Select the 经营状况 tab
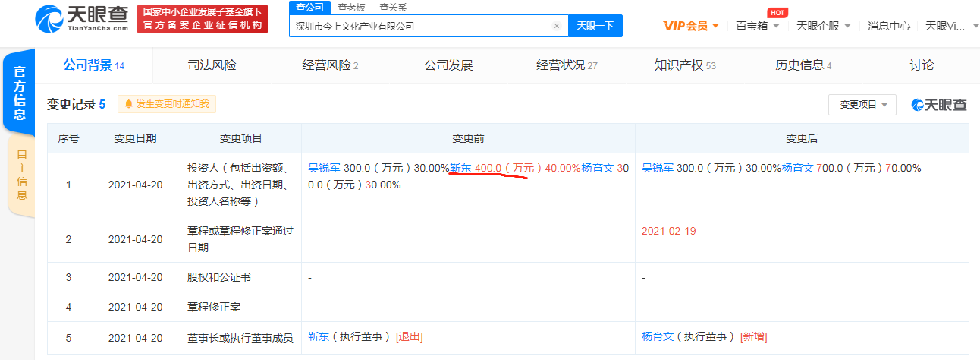The width and height of the screenshot is (980, 360). click(x=567, y=65)
